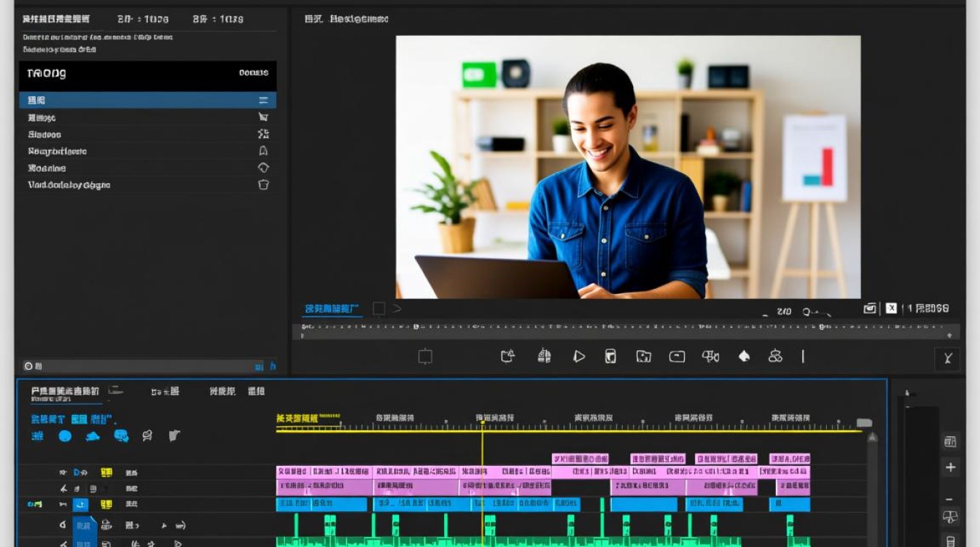Click the blue circle tool icon in the timeline toolbar

tap(65, 436)
